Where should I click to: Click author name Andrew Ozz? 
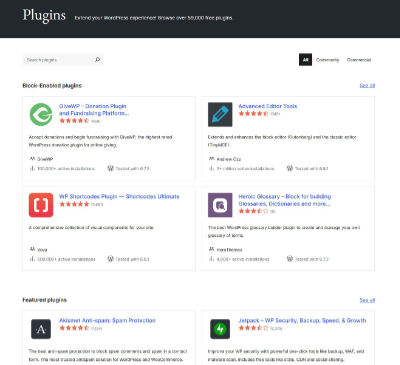(229, 159)
